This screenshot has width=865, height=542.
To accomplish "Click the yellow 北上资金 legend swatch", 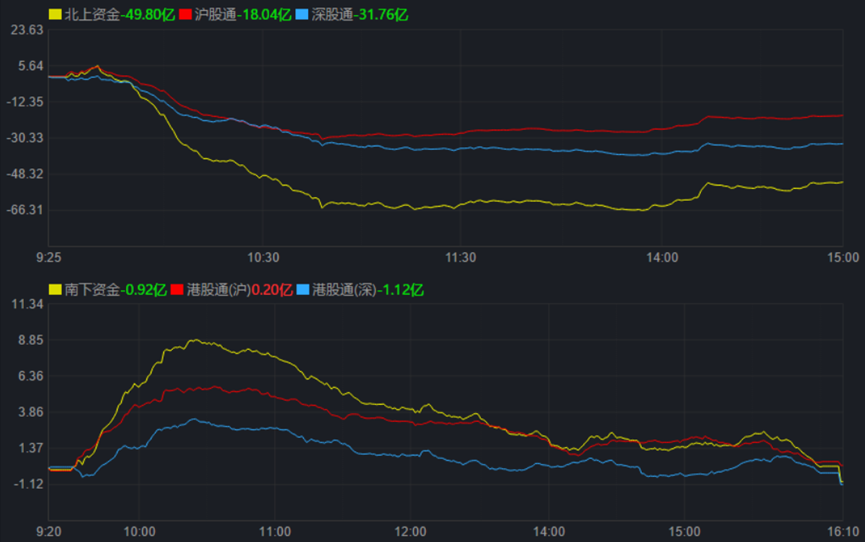I will (55, 15).
